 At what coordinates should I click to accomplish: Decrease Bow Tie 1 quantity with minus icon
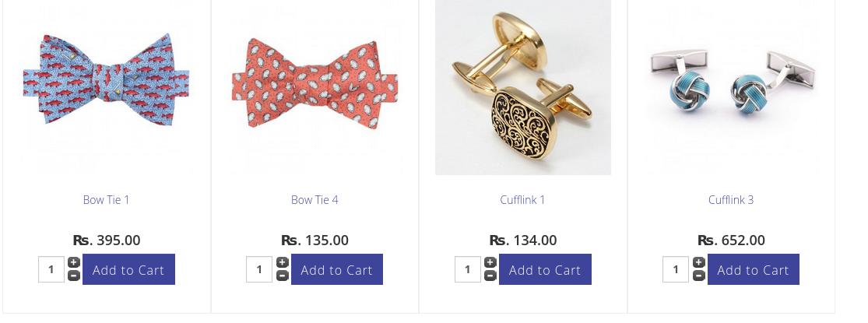tap(74, 276)
